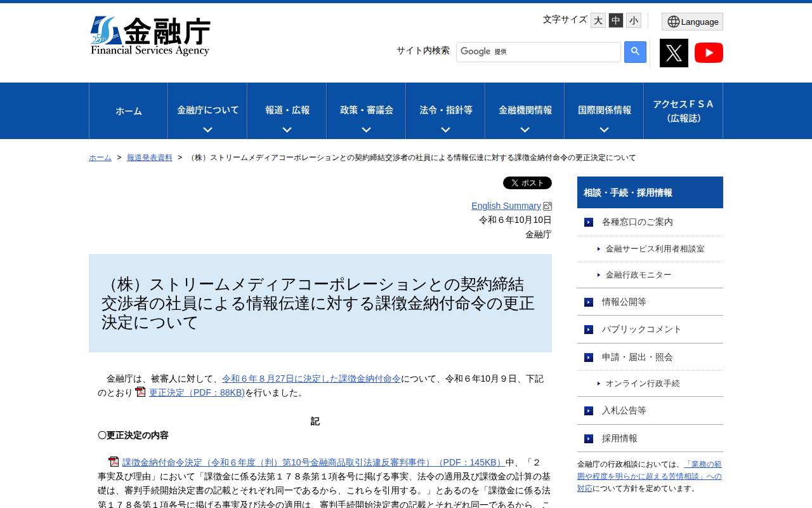Image resolution: width=812 pixels, height=508 pixels.
Task: Click the PDF icon beside 更正決定 link
Action: click(141, 392)
